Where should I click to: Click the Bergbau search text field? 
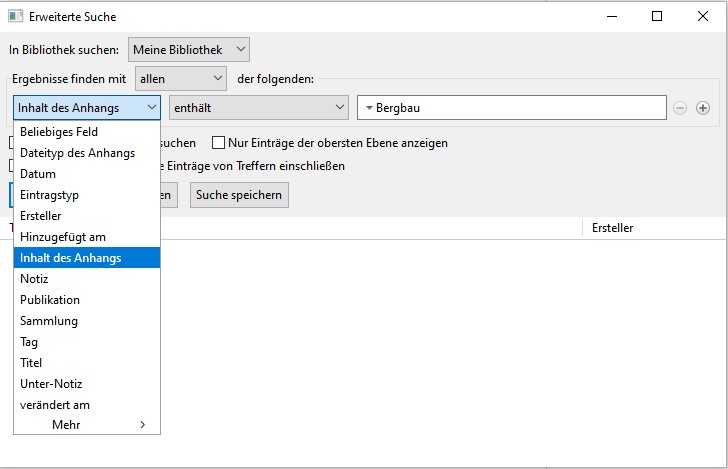tap(515, 108)
